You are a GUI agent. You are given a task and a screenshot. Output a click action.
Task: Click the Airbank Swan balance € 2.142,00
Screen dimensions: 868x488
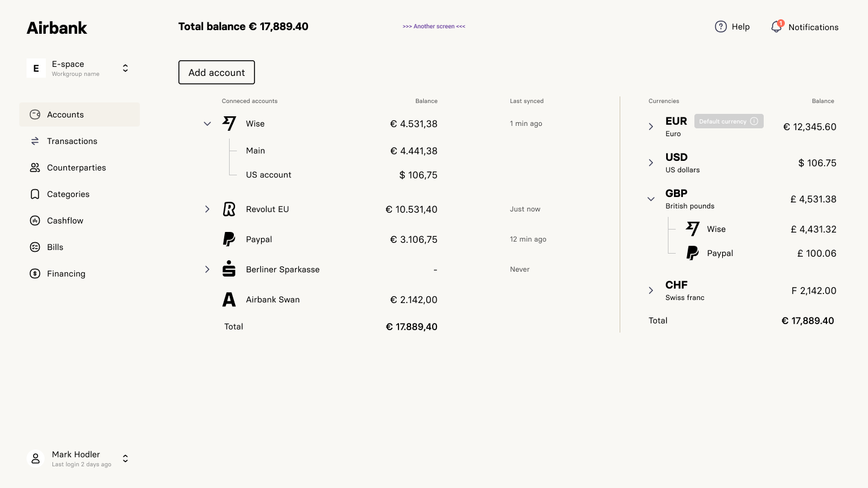414,299
